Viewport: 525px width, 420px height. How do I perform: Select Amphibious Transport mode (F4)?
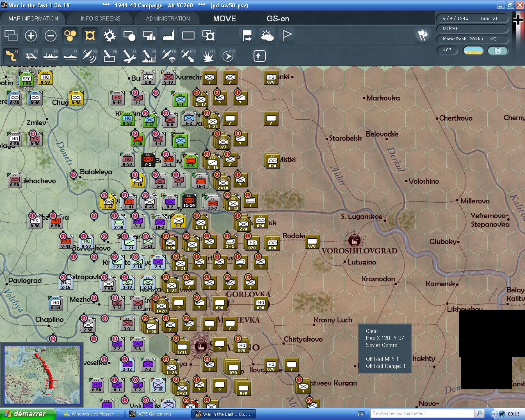(70, 55)
